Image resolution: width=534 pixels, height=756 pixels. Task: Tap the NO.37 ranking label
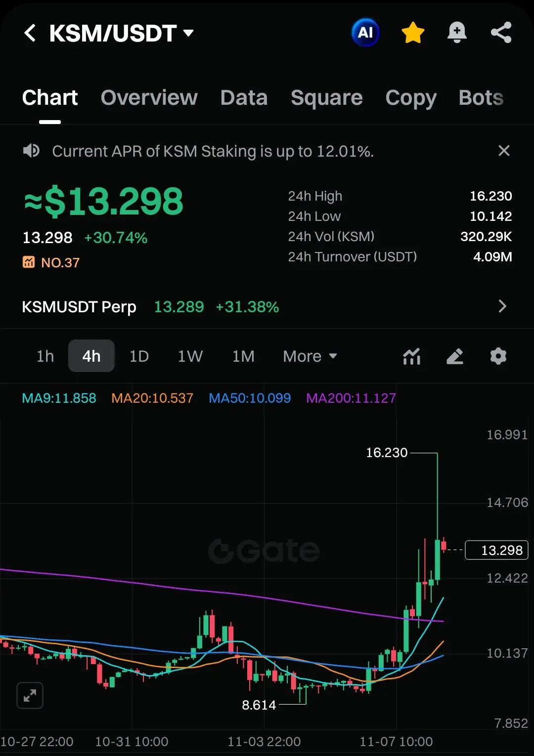point(60,262)
